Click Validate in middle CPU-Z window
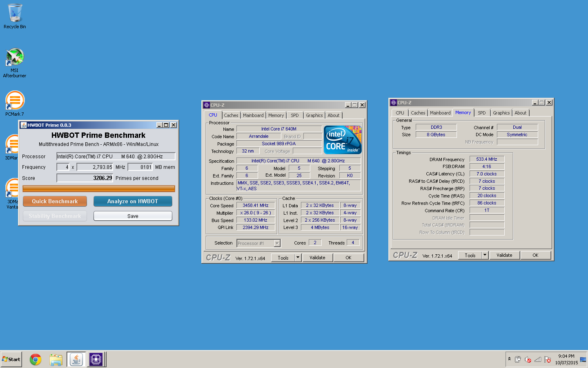This screenshot has height=368, width=588. click(x=317, y=258)
